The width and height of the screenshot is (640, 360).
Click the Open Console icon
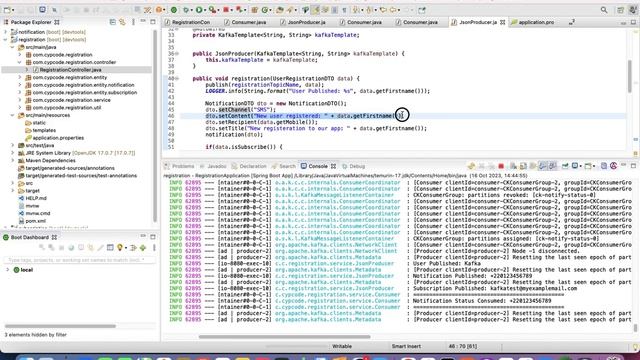point(588,166)
